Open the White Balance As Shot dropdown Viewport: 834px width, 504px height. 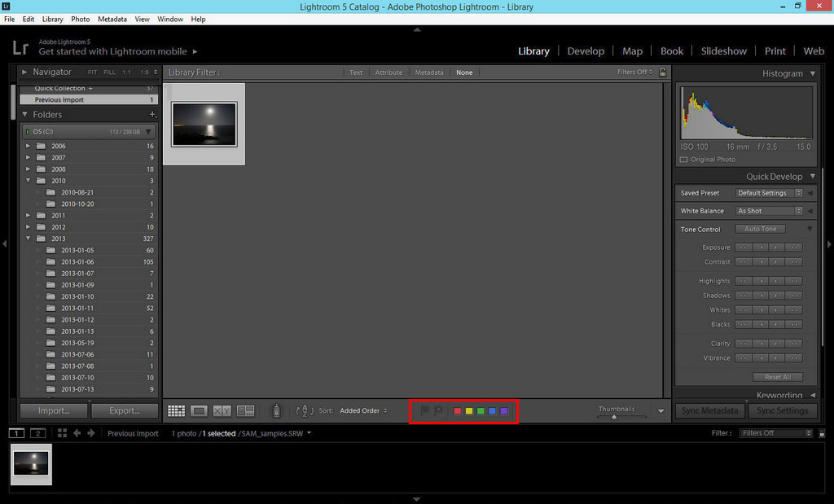769,211
